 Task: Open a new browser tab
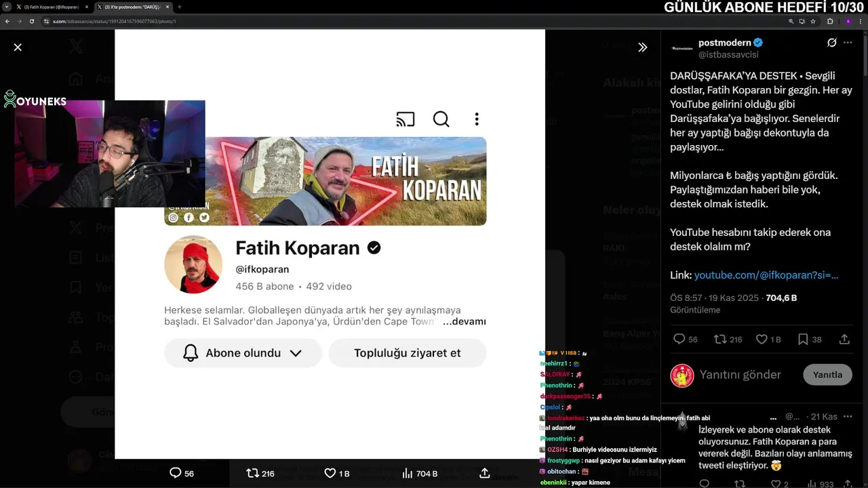[180, 7]
